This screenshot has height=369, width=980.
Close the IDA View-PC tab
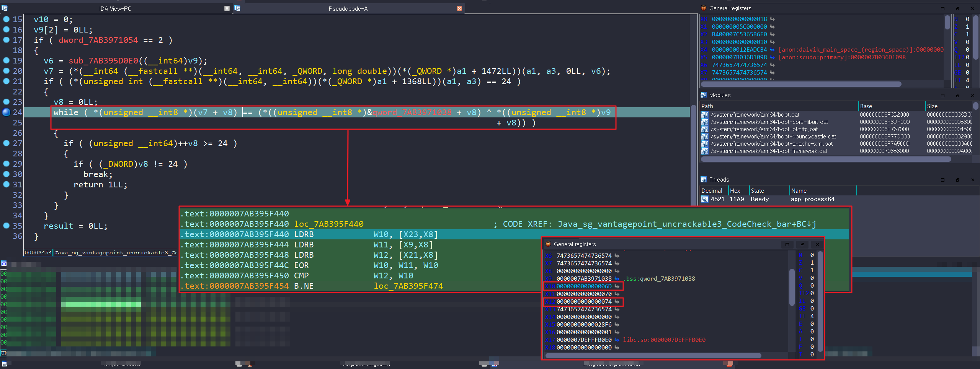pos(227,8)
